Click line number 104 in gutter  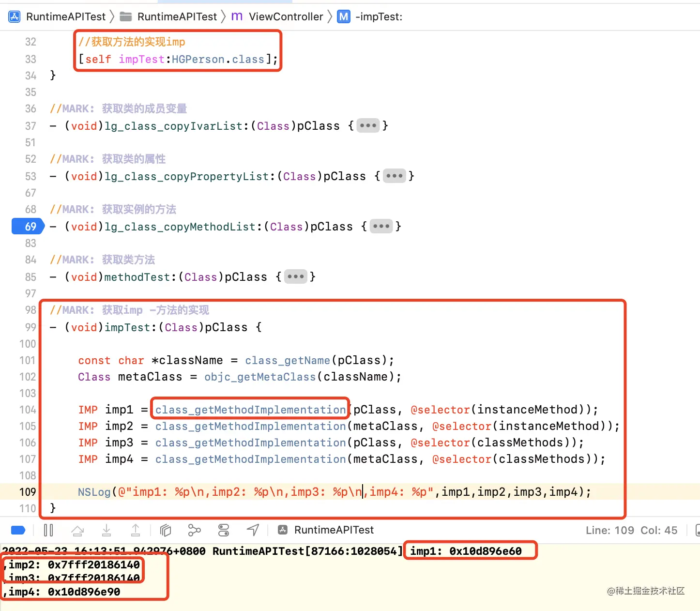[x=28, y=410]
